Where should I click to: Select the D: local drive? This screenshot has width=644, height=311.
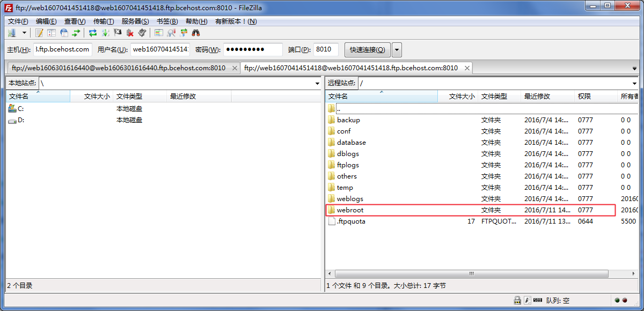tap(16, 120)
